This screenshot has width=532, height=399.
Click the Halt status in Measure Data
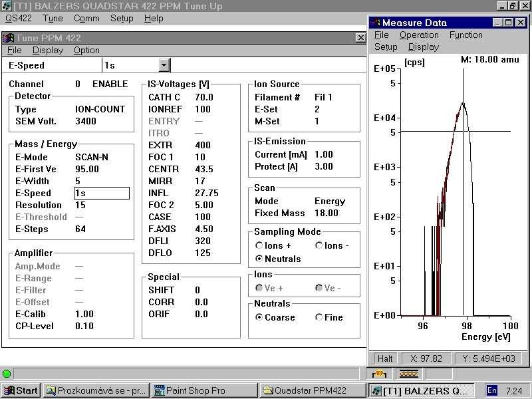pos(385,358)
